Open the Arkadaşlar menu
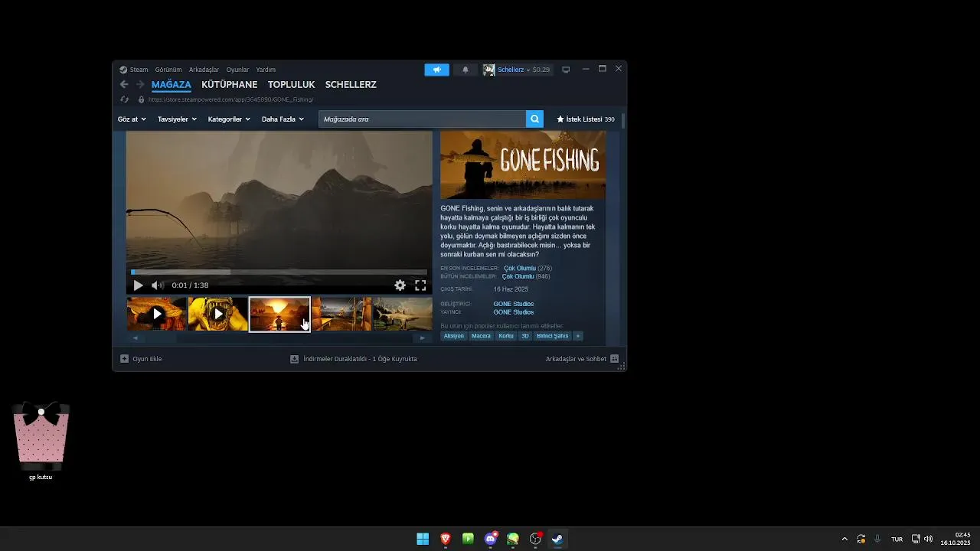This screenshot has height=551, width=980. tap(204, 70)
